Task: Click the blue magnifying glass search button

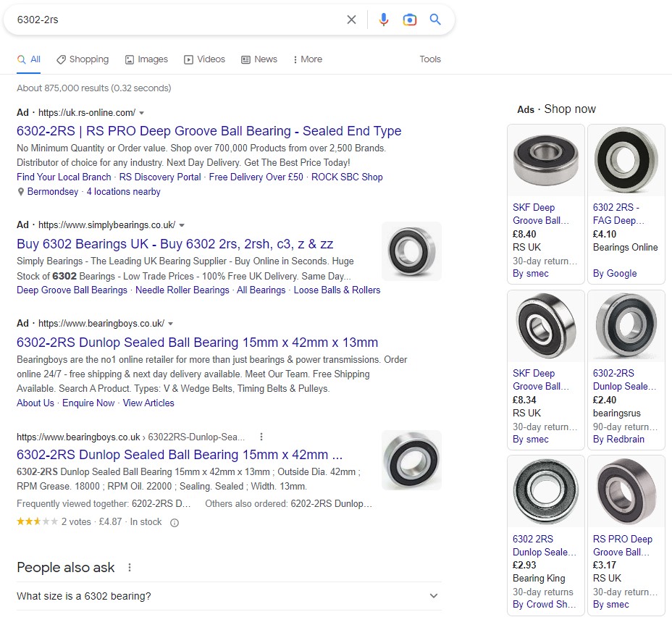Action: click(435, 20)
